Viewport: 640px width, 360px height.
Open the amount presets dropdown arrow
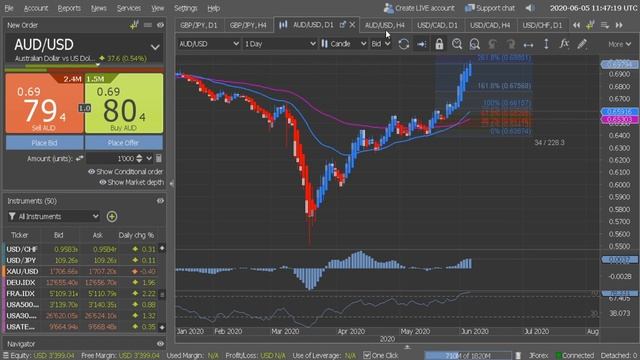tap(149, 158)
